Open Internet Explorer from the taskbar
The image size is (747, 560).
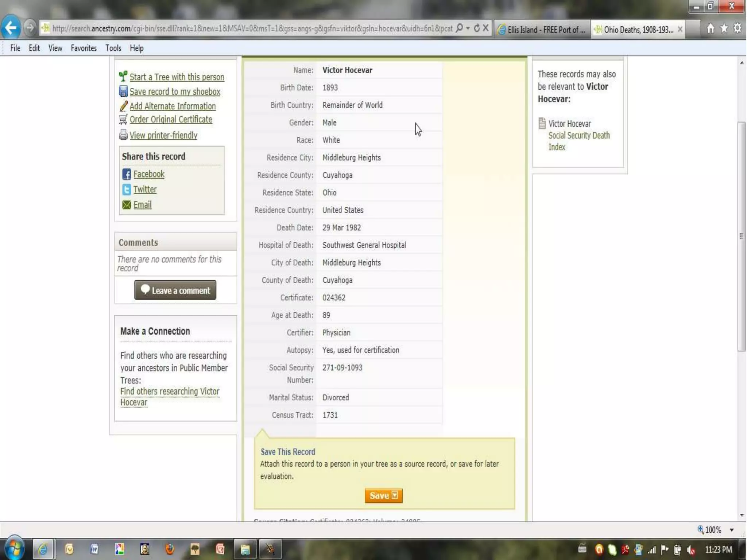tap(43, 549)
